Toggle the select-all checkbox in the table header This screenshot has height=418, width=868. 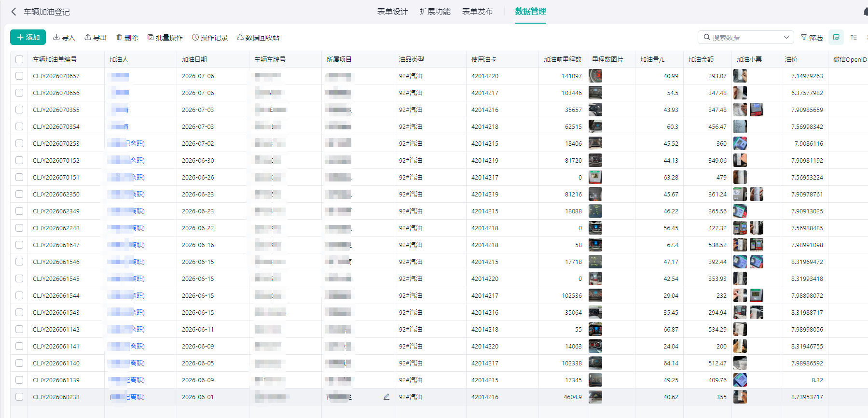click(x=19, y=59)
